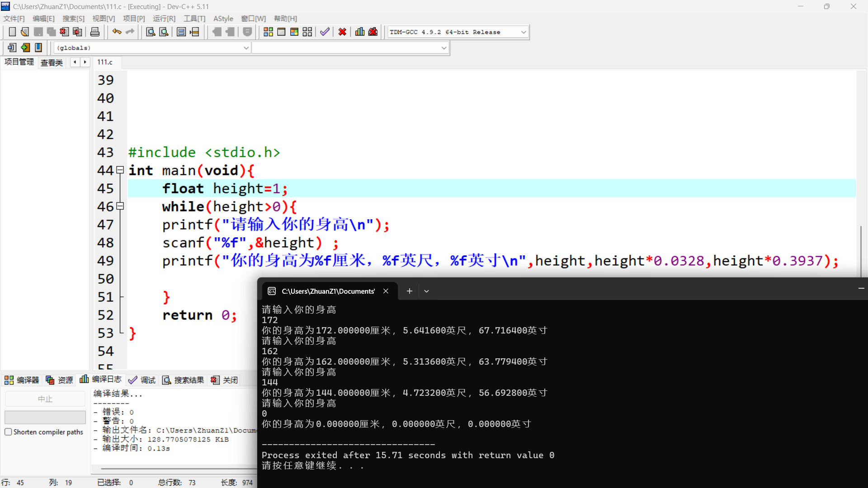
Task: Click the Undo arrow icon
Action: 117,32
